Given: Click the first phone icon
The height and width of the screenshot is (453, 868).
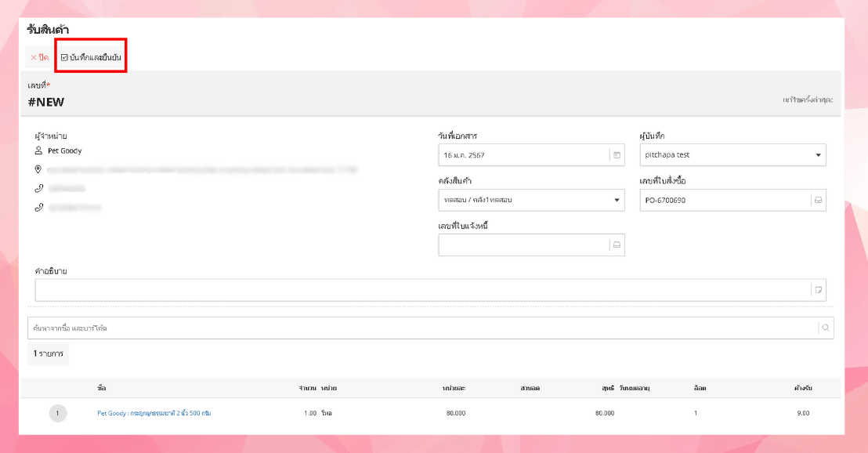Looking at the screenshot, I should (38, 188).
